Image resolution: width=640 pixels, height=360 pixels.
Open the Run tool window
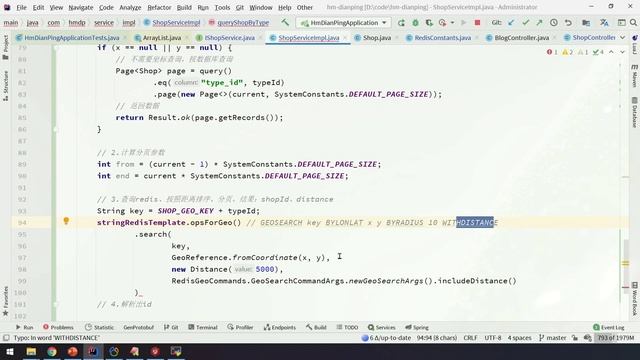click(24, 327)
